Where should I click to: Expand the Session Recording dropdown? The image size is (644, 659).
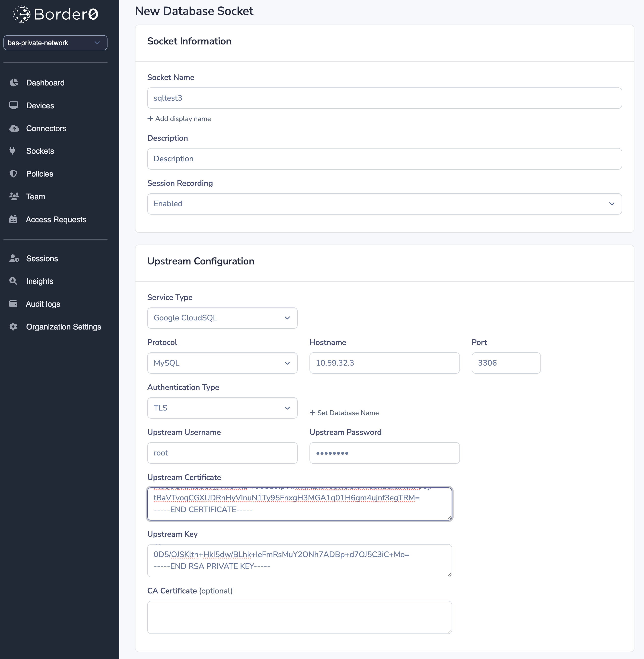[384, 204]
